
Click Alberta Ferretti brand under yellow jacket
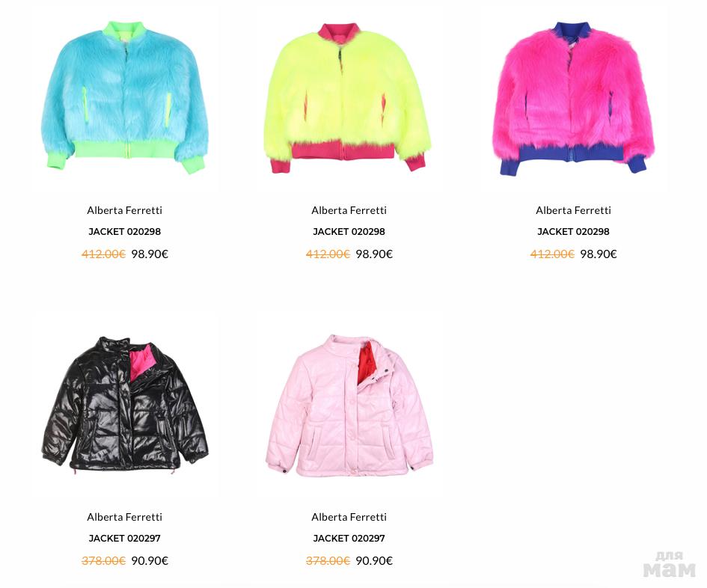(349, 210)
